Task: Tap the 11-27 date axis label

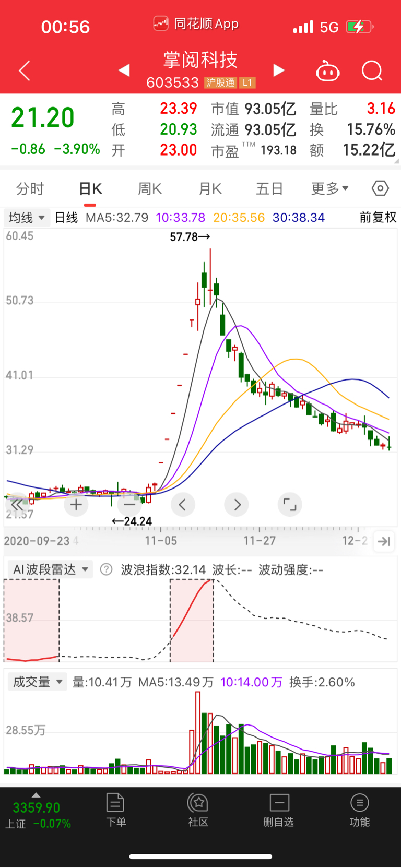Action: (x=260, y=541)
